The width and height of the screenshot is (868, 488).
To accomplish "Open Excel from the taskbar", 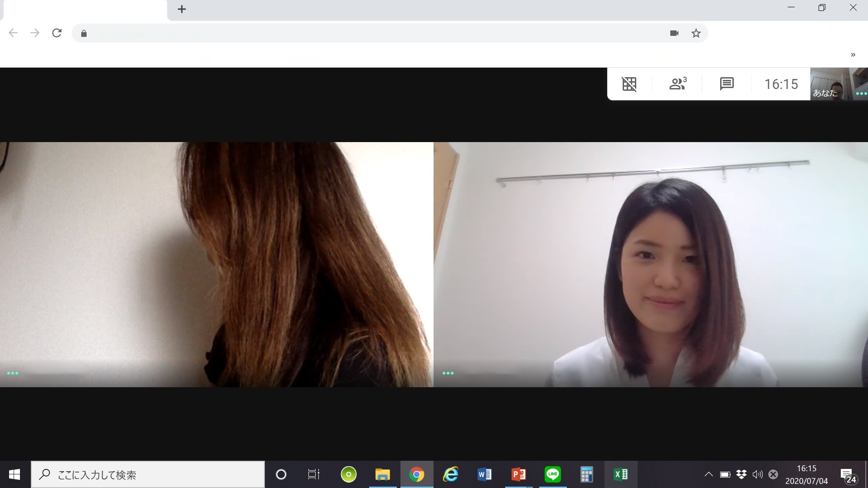I will coord(620,474).
